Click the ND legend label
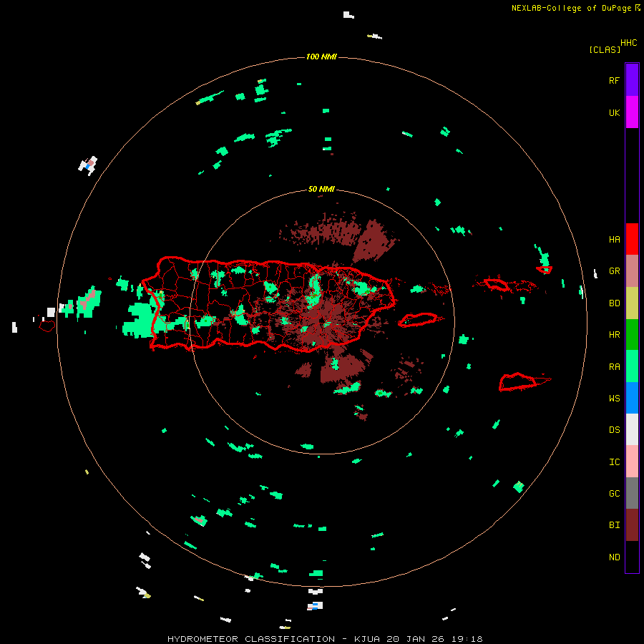This screenshot has height=644, width=644. pyautogui.click(x=614, y=557)
